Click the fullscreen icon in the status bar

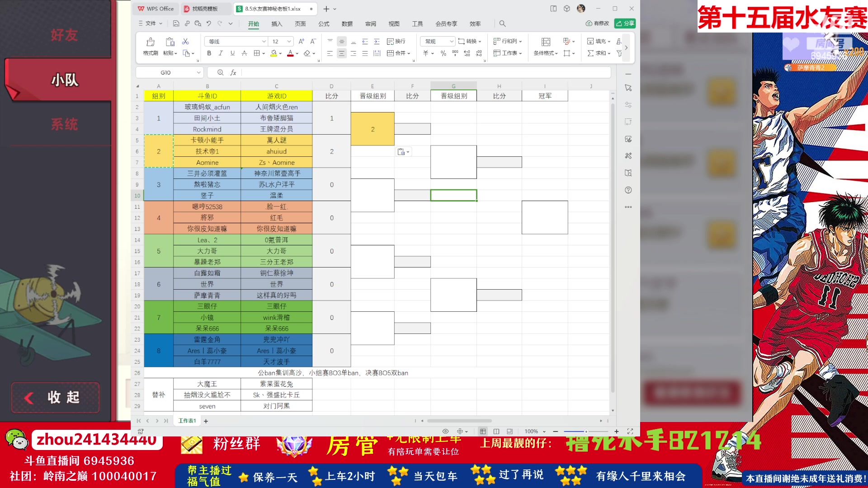[630, 432]
